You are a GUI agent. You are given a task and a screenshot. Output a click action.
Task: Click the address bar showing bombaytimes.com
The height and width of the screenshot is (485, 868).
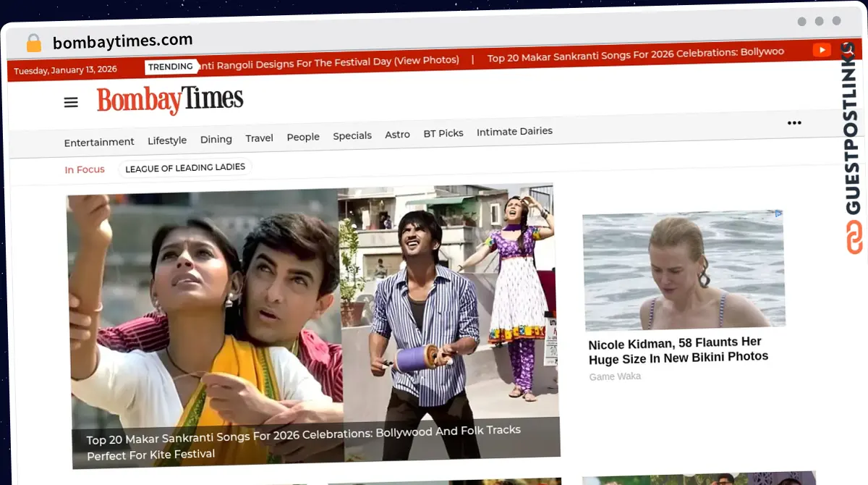122,40
